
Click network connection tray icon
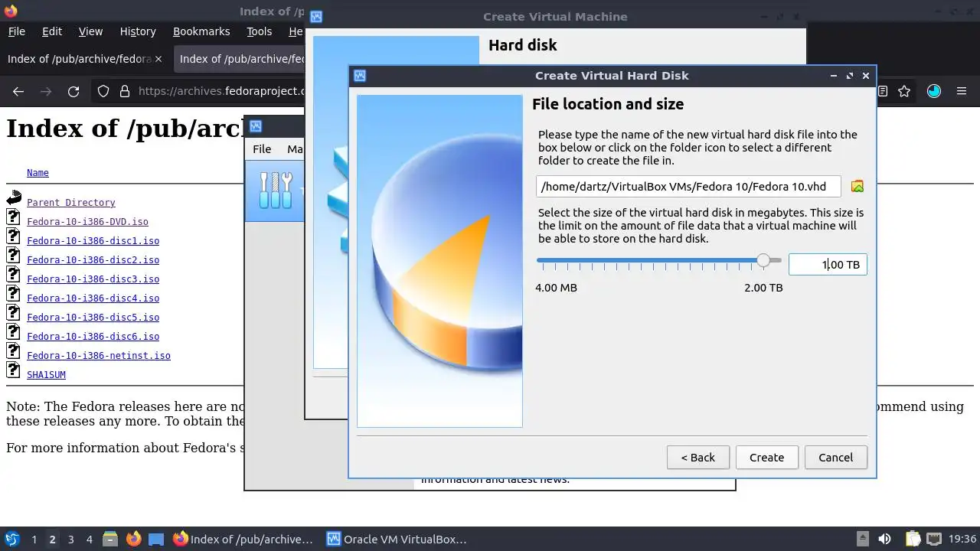click(x=935, y=539)
